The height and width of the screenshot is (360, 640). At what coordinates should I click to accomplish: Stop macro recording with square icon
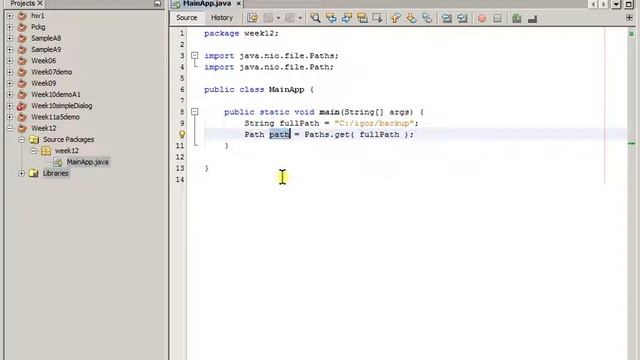click(x=497, y=18)
